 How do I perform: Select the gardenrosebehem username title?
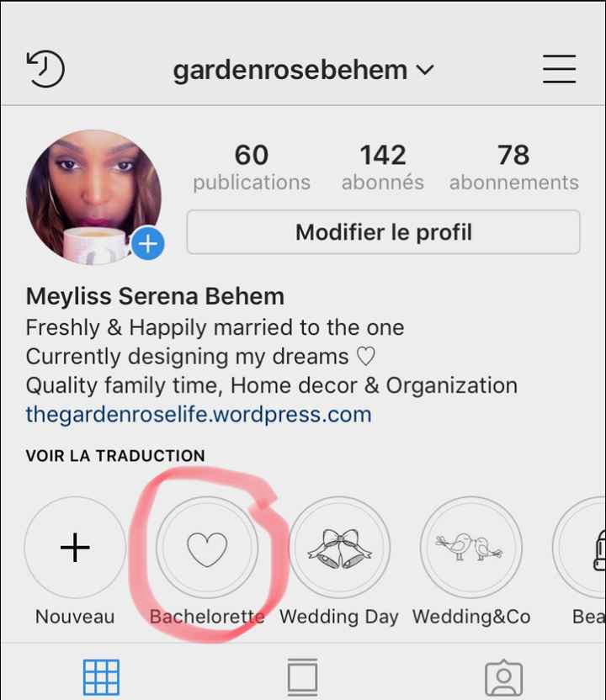pos(290,70)
